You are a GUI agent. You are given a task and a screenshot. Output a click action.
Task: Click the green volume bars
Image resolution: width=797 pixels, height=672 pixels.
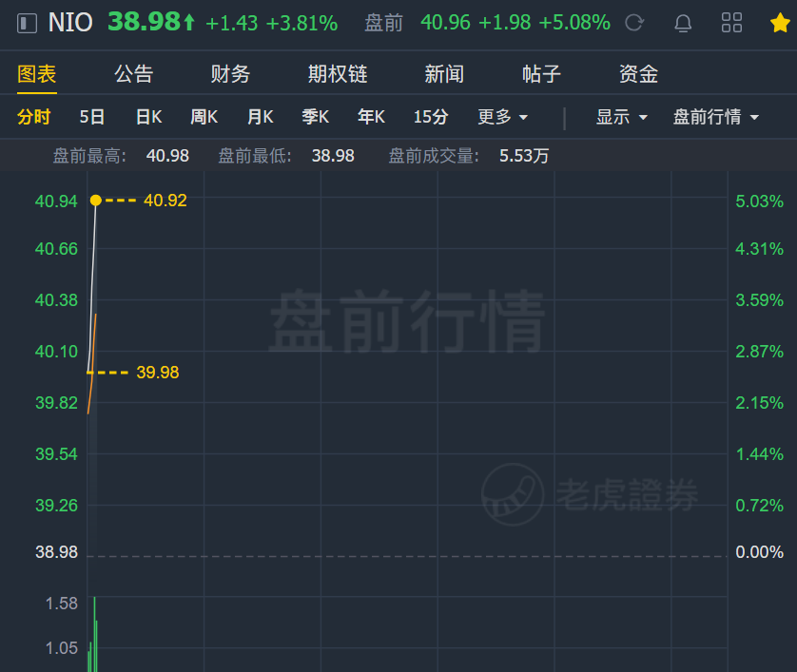click(x=93, y=635)
